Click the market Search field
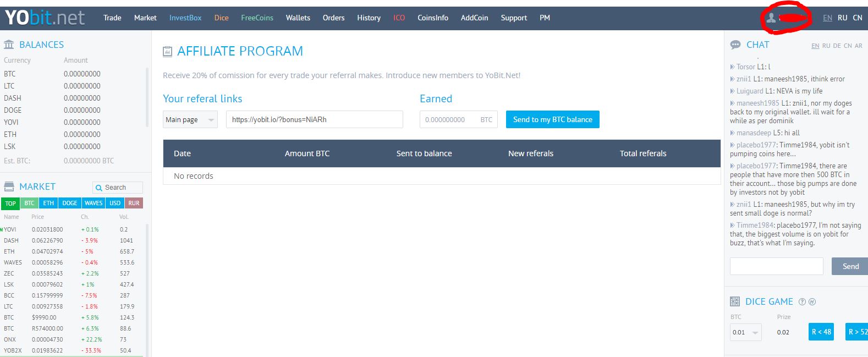This screenshot has width=868, height=357. point(118,188)
